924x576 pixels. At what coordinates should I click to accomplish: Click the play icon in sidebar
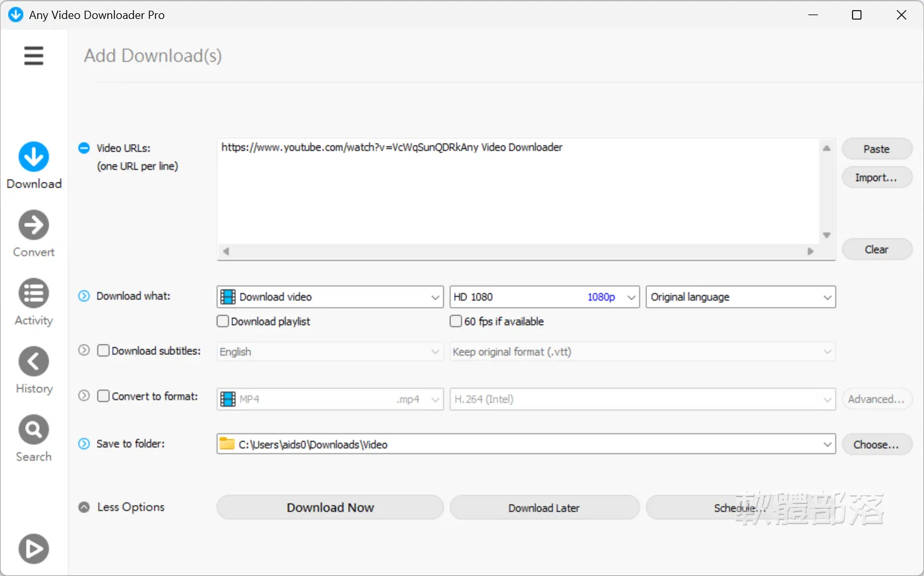click(x=33, y=549)
